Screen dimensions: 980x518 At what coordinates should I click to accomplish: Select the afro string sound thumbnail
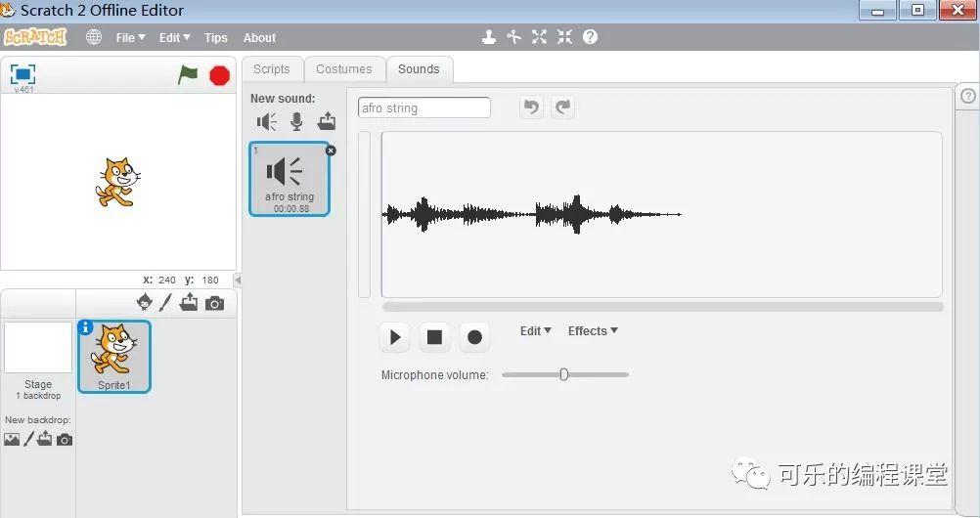click(290, 179)
